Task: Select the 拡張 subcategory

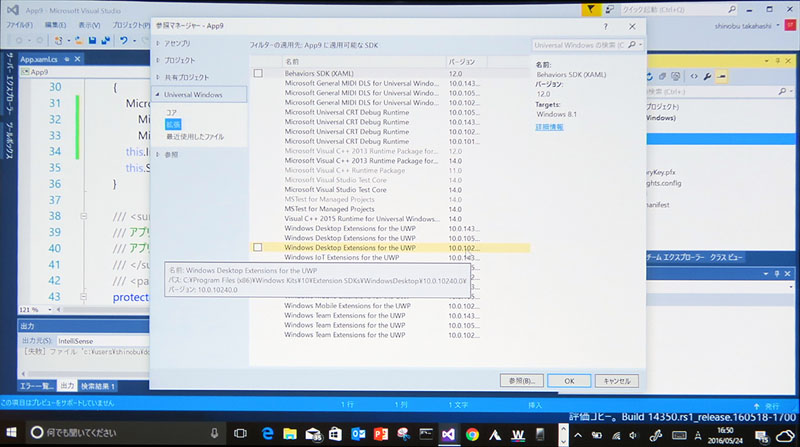Action: tap(173, 125)
